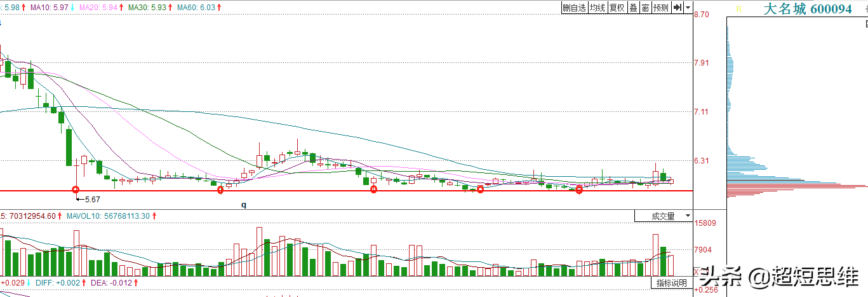This screenshot has height=297, width=868.
Task: Click the 15809 volume axis label
Action: [705, 223]
